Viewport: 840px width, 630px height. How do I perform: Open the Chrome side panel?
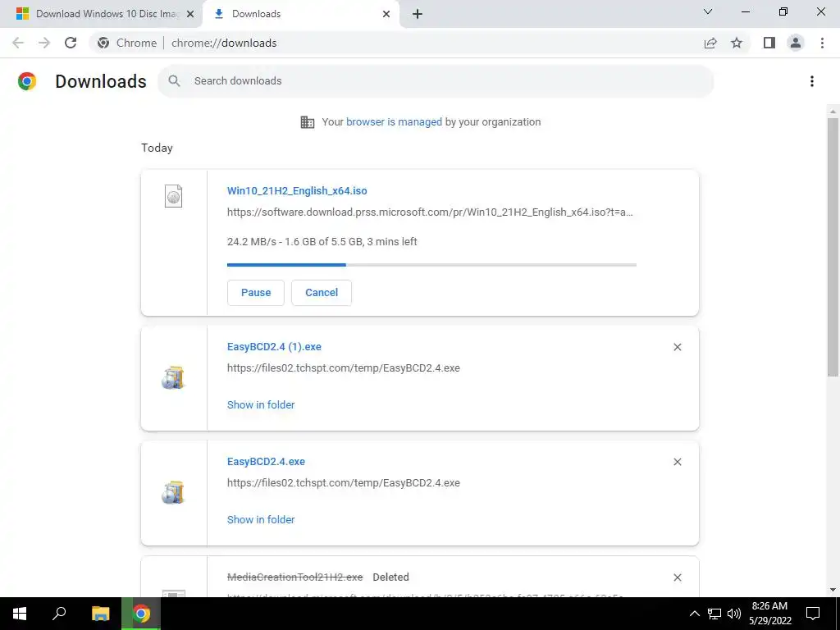click(x=769, y=43)
